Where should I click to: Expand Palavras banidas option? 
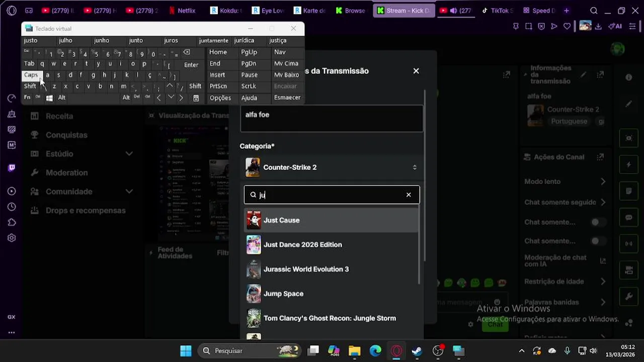pos(565,302)
